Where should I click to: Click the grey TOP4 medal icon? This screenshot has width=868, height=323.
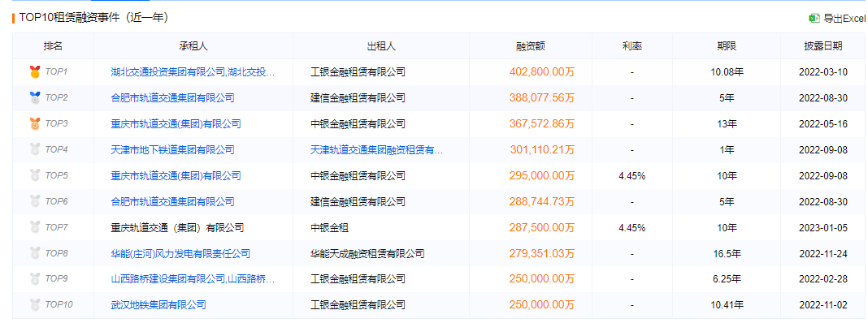click(x=35, y=149)
